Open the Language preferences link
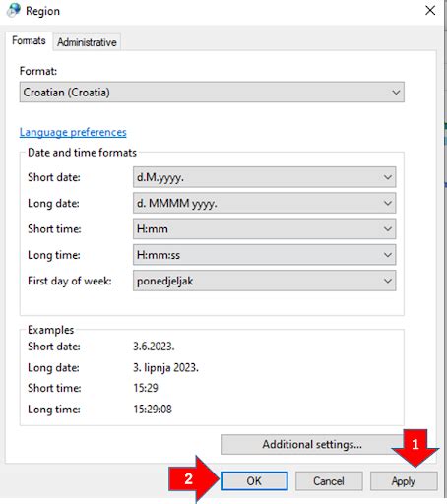Image resolution: width=447 pixels, height=504 pixels. coord(73,132)
